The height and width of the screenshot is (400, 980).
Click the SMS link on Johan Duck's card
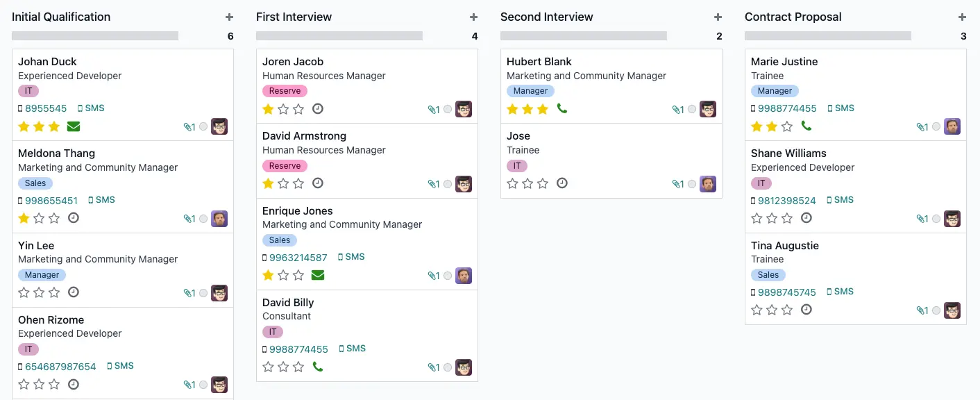click(91, 108)
